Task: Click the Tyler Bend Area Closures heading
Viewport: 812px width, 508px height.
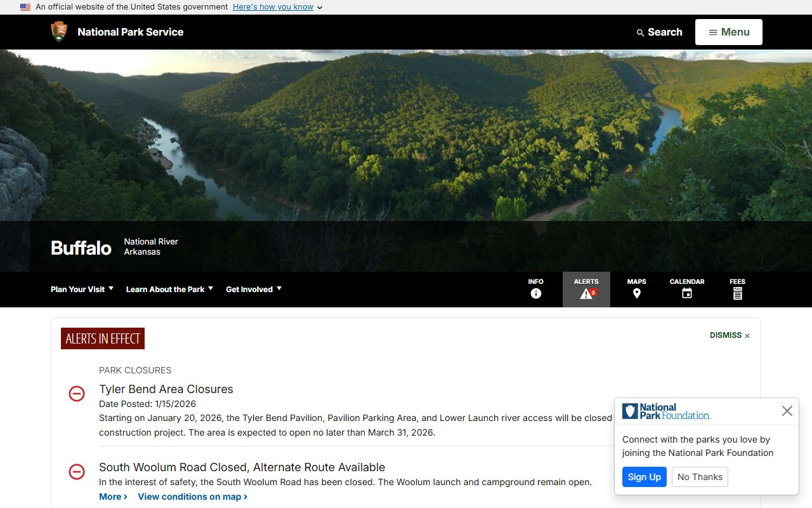Action: click(166, 389)
